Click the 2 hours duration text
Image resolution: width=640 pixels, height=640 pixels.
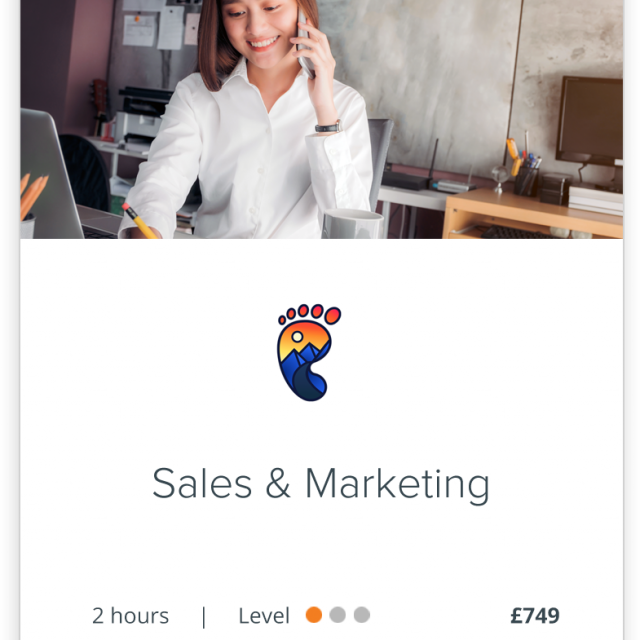pos(130,616)
